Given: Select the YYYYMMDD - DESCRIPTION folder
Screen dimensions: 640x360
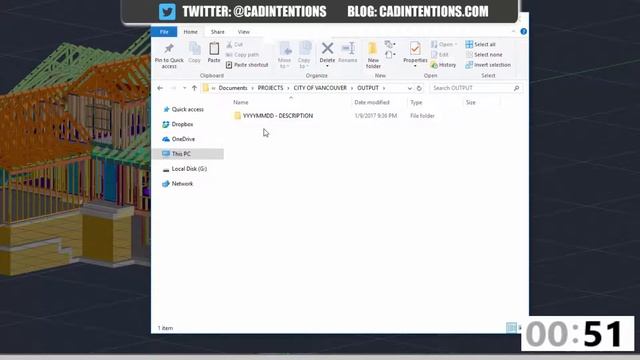Looking at the screenshot, I should 273,116.
